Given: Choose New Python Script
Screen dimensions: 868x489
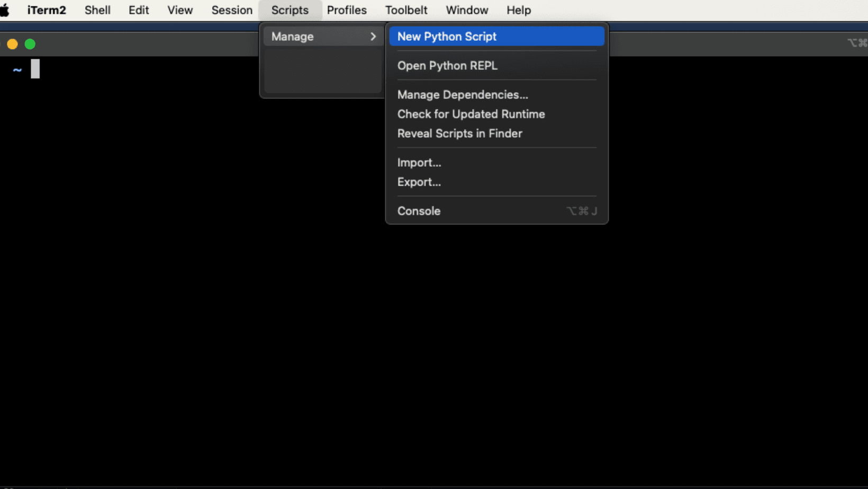Looking at the screenshot, I should (496, 37).
